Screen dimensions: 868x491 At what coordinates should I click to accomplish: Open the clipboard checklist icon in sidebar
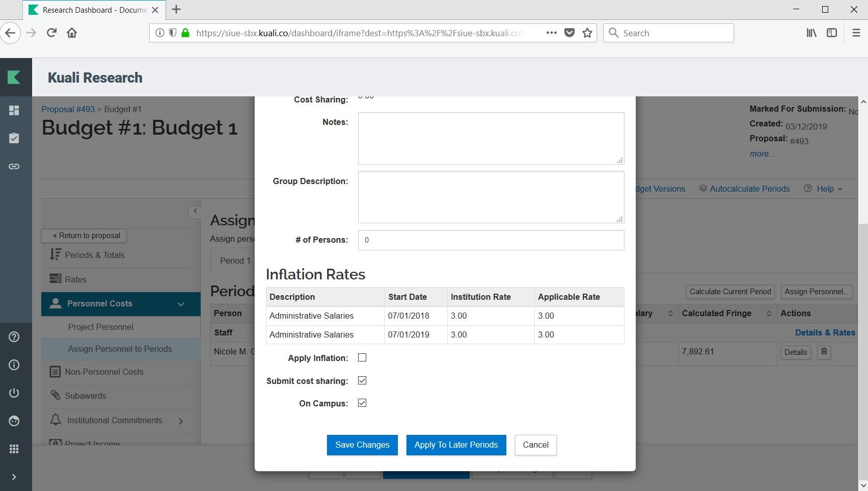click(14, 138)
